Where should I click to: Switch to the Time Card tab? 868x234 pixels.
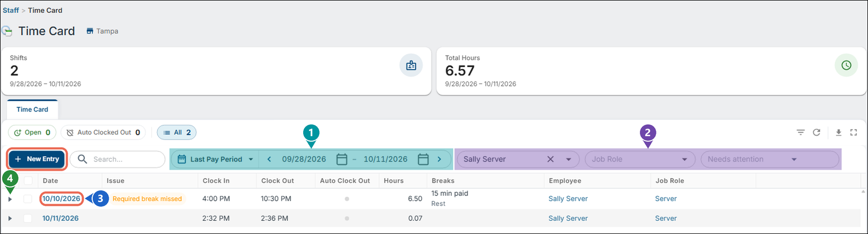point(32,110)
